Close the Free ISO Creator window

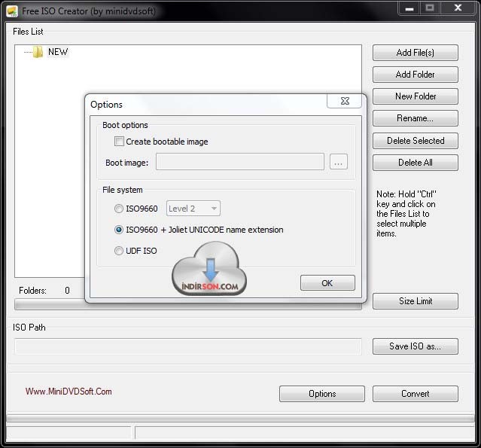click(x=458, y=8)
